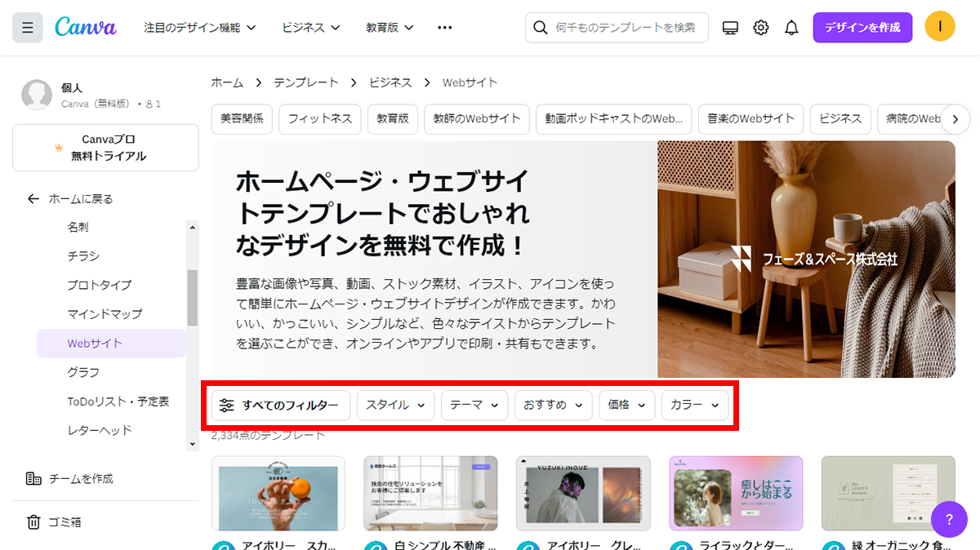The width and height of the screenshot is (980, 550).
Task: Open settings with the gear icon
Action: click(760, 27)
